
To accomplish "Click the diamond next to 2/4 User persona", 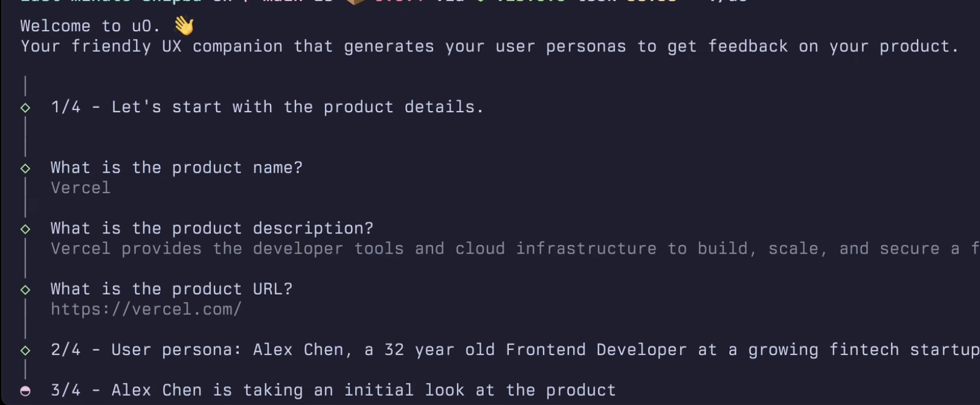I will [26, 350].
